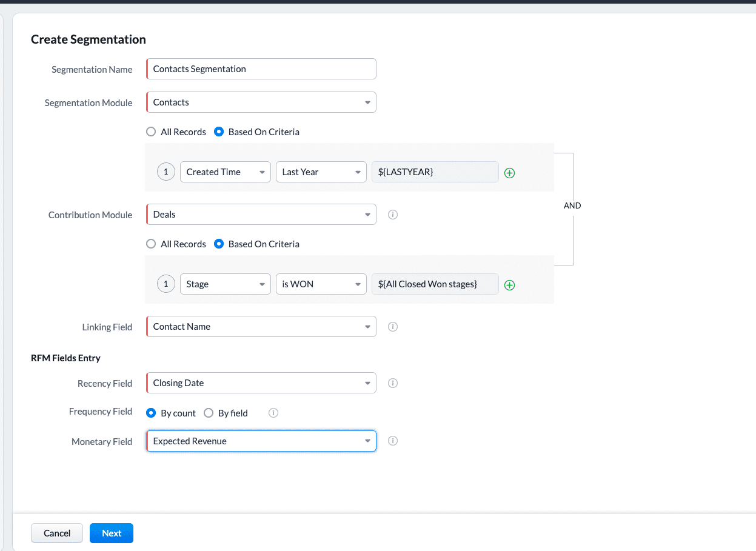The height and width of the screenshot is (551, 756).
Task: Open the Segmentation Module dropdown
Action: tap(261, 102)
